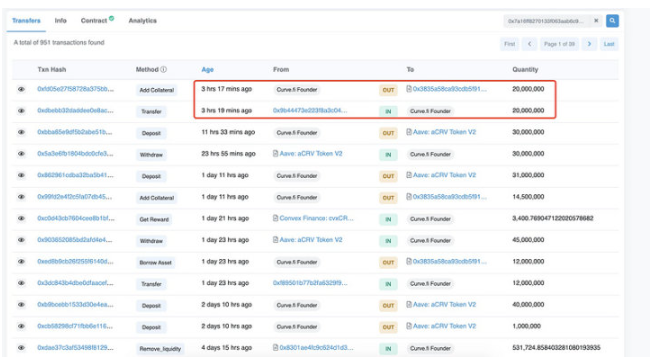Click OUT badge in 31,000,000 row
The image size is (658, 363).
click(x=388, y=176)
